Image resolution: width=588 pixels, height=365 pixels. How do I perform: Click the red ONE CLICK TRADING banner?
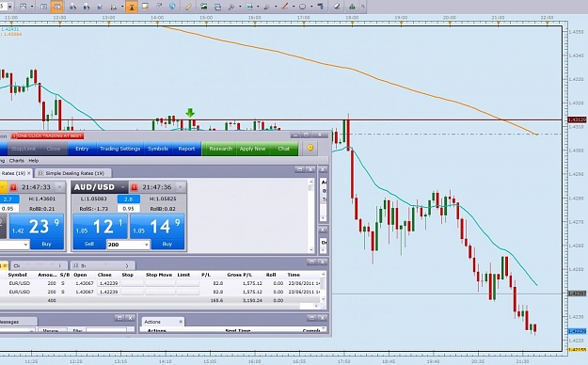47,135
